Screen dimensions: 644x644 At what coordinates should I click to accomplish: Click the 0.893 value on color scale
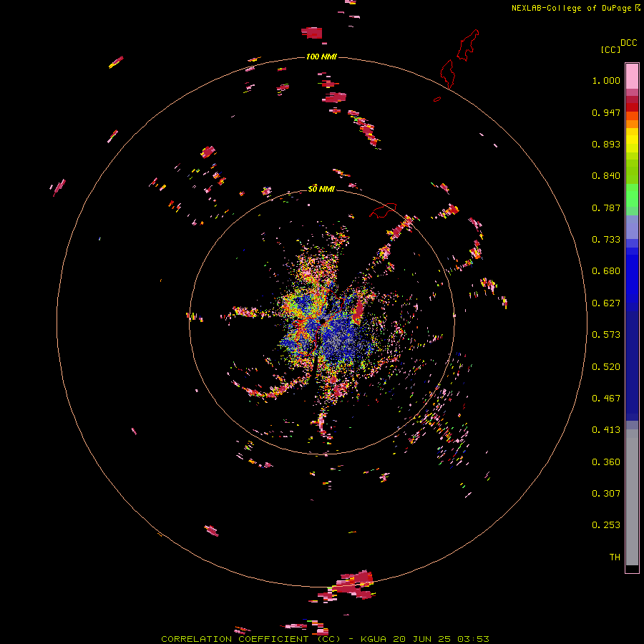click(606, 144)
